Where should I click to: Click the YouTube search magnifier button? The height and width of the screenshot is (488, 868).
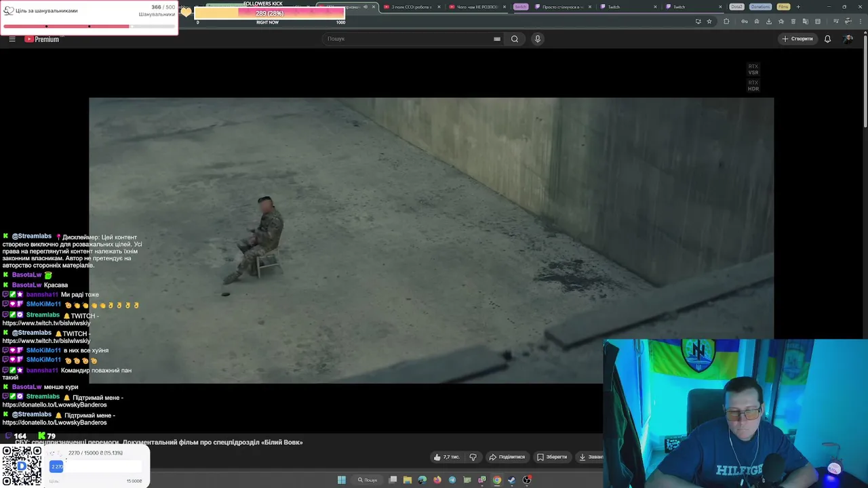click(x=515, y=39)
